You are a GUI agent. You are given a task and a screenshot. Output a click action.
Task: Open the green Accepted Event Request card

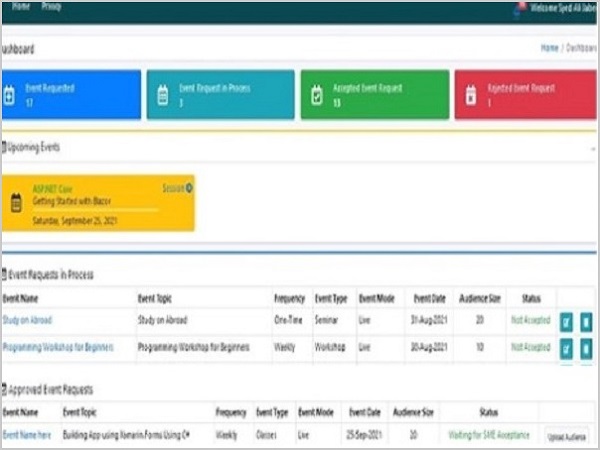click(375, 95)
